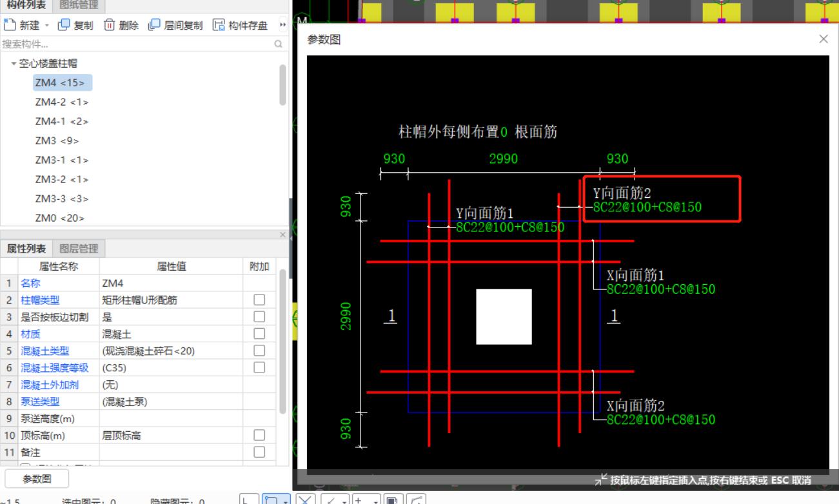Click the 是否按板边切割 value 是
Image resolution: width=839 pixels, height=504 pixels.
tap(171, 316)
